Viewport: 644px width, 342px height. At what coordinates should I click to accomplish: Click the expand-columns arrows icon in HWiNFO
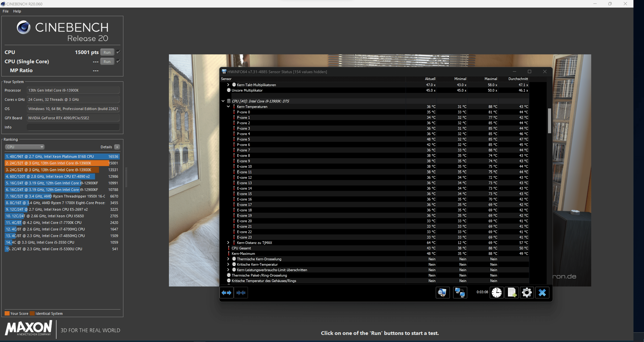click(x=226, y=293)
